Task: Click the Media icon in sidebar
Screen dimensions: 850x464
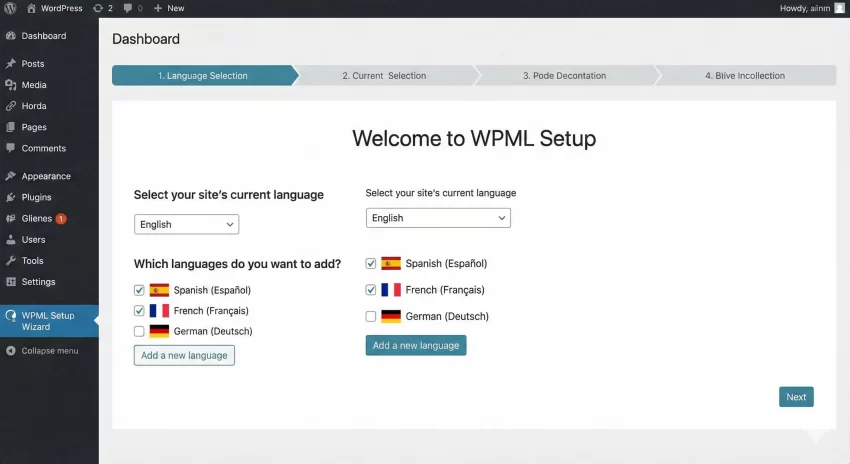Action: click(x=10, y=85)
